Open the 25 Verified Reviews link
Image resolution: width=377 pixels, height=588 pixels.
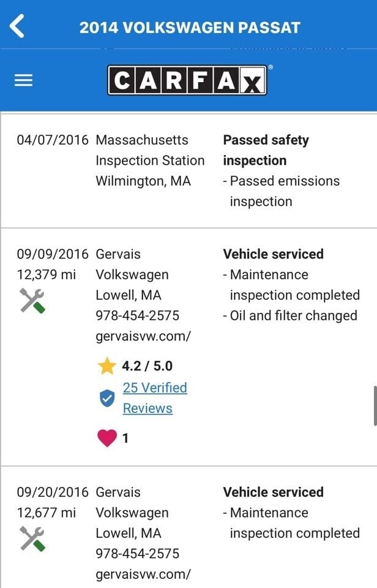155,398
